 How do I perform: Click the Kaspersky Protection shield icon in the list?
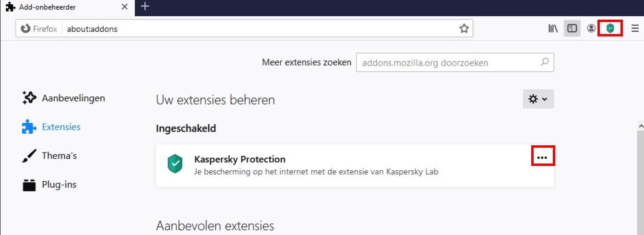click(175, 164)
